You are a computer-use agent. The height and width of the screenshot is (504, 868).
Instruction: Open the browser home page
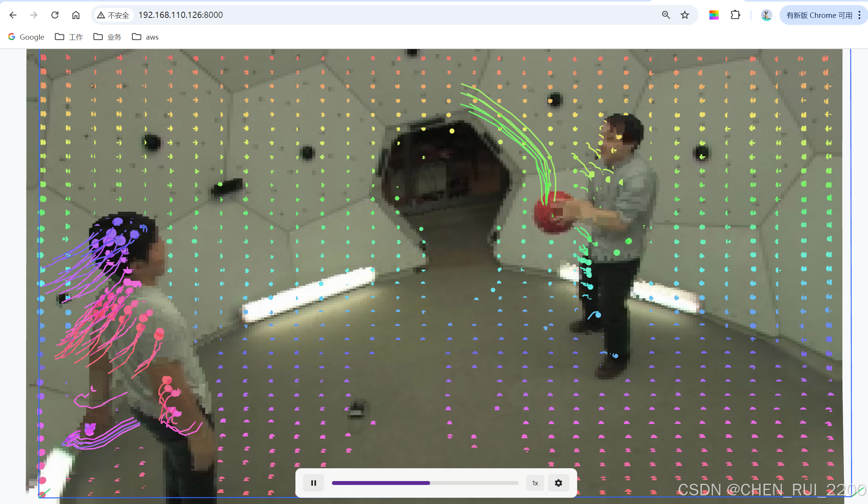click(76, 15)
